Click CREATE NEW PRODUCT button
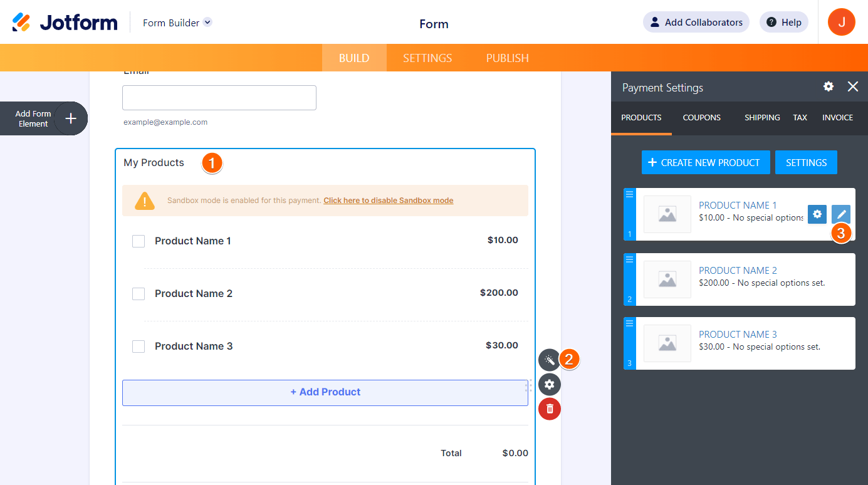 [x=706, y=162]
